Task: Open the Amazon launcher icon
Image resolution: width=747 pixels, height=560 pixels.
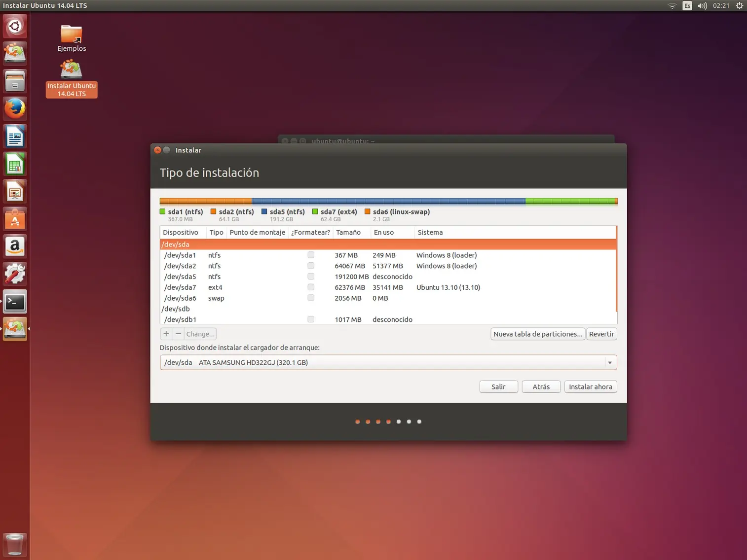Action: pos(15,246)
